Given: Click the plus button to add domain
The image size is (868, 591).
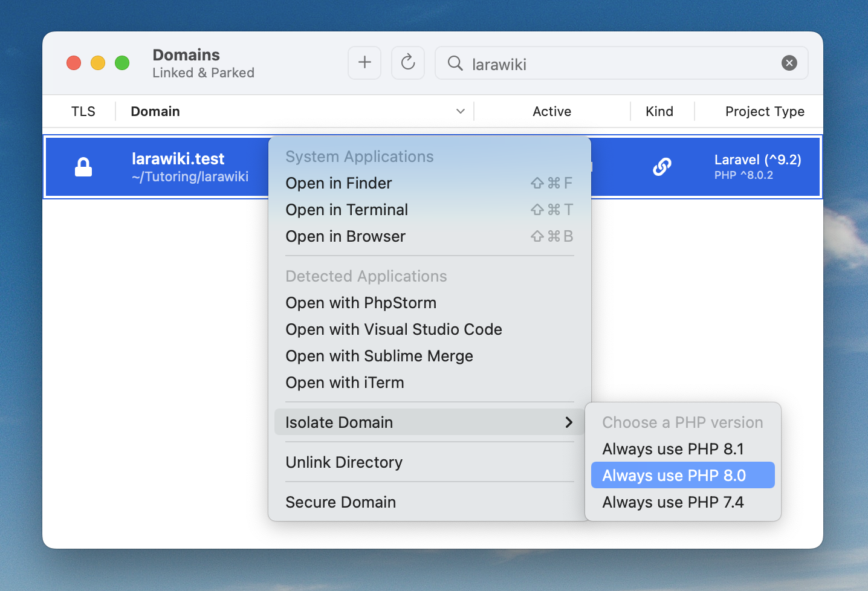Looking at the screenshot, I should 364,63.
